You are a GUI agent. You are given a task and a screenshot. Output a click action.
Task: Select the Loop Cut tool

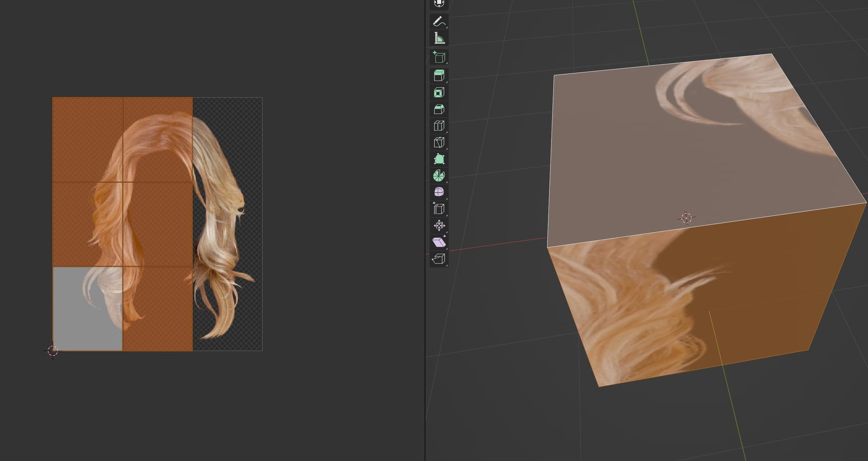439,126
